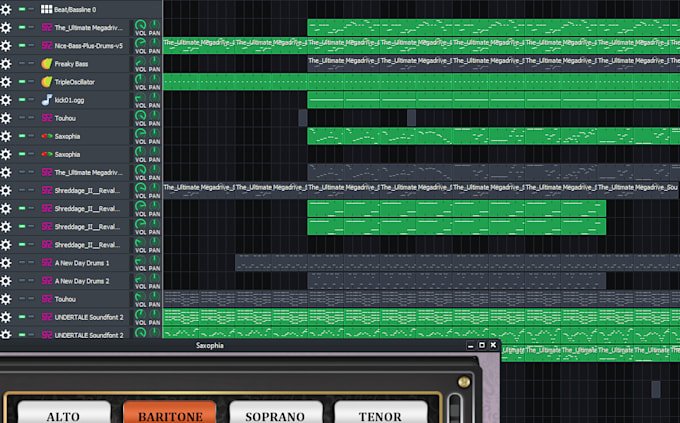Click the A New Day Drums 1 icon
The width and height of the screenshot is (680, 423).
click(47, 262)
